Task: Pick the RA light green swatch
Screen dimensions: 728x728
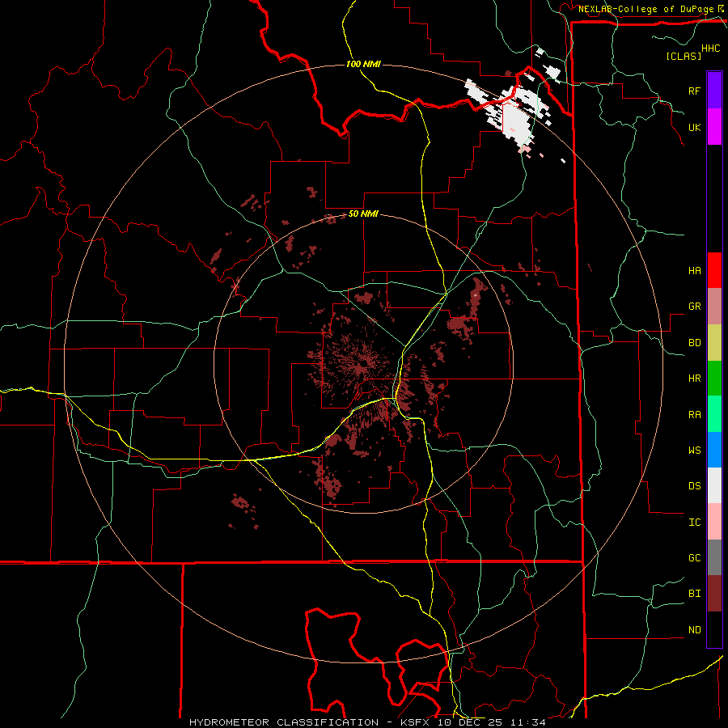Action: 714,414
